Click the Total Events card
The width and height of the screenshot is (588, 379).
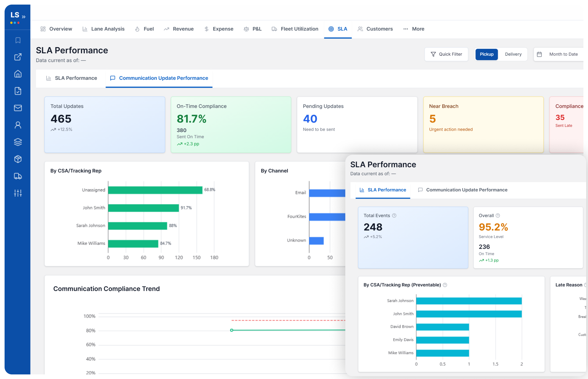pyautogui.click(x=413, y=238)
